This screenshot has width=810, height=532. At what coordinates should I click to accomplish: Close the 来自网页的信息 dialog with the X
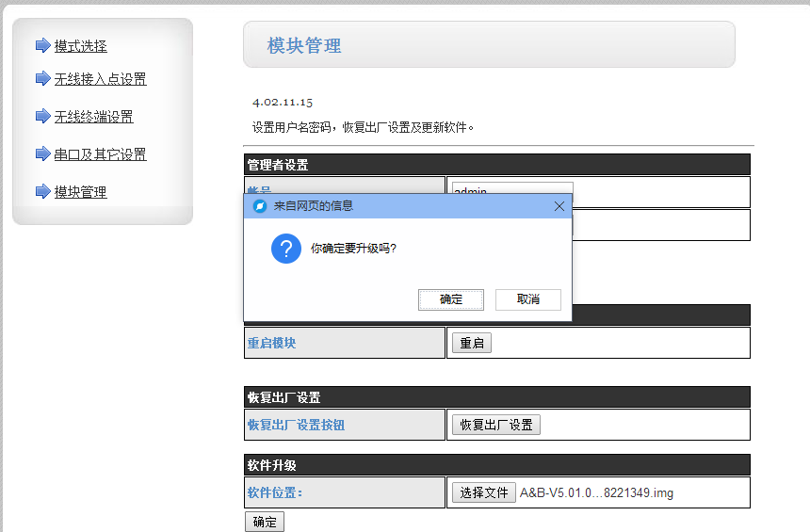click(x=559, y=206)
